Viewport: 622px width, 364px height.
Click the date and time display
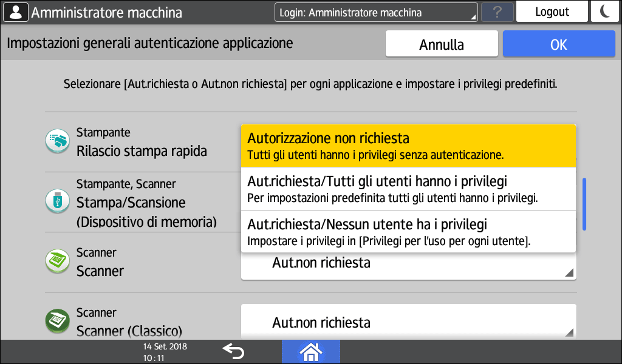pyautogui.click(x=165, y=352)
